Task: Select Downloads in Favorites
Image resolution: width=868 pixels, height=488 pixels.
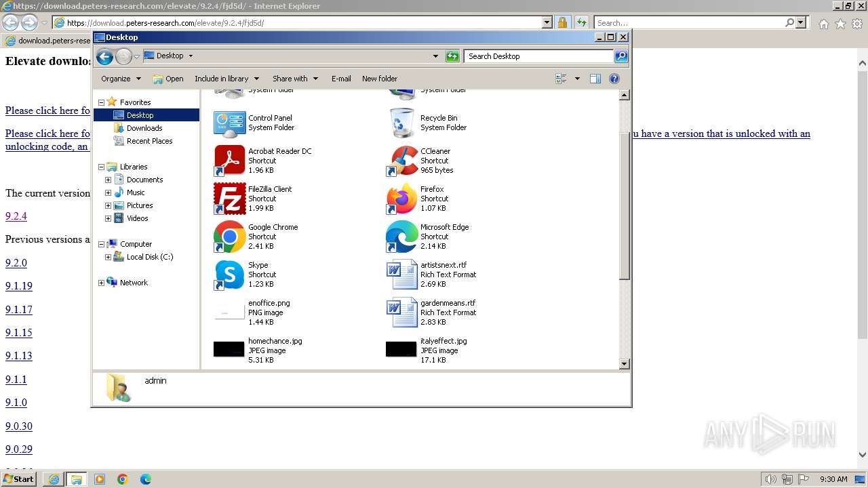Action: pos(144,128)
